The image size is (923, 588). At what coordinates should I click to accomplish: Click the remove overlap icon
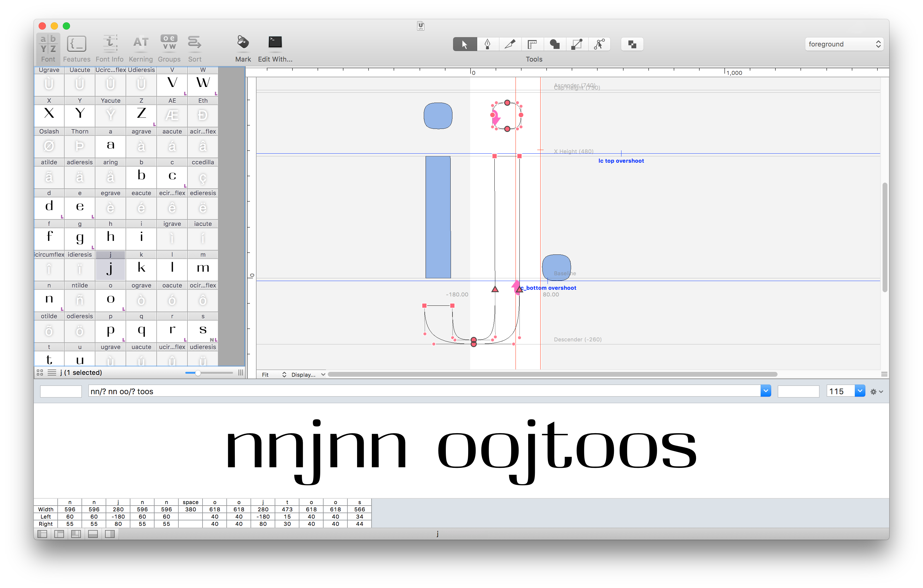coord(632,44)
